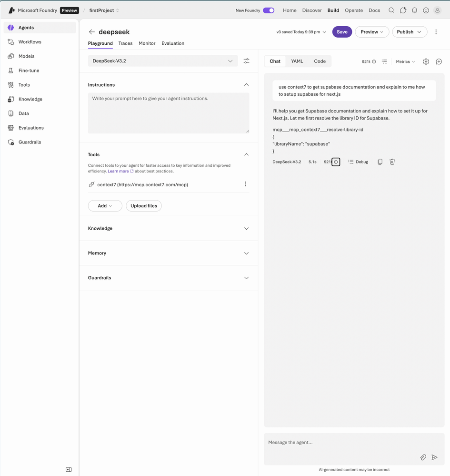Click the Microsoft Foundry logo
The width and height of the screenshot is (450, 476).
[11, 10]
